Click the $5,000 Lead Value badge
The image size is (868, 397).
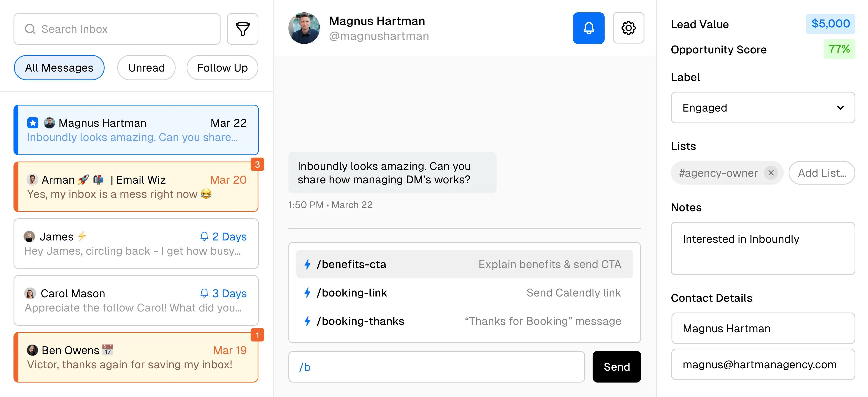tap(830, 24)
